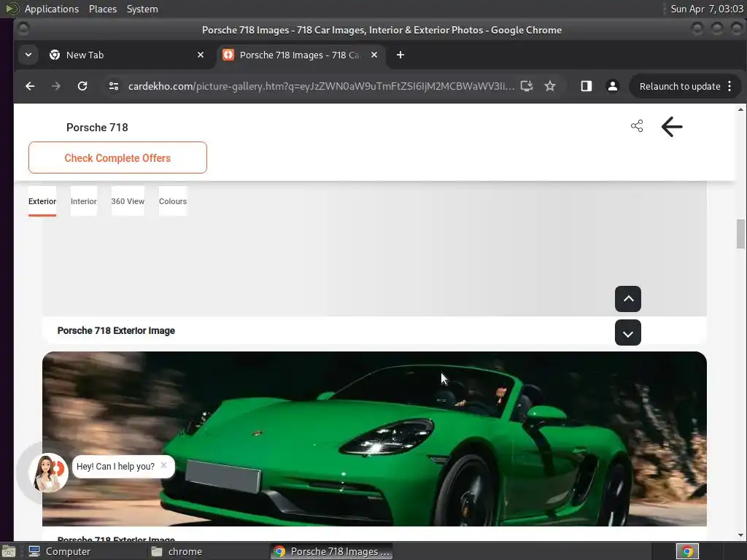Screen dimensions: 747x560
Task: Close the New Tab tab
Action: click(201, 55)
